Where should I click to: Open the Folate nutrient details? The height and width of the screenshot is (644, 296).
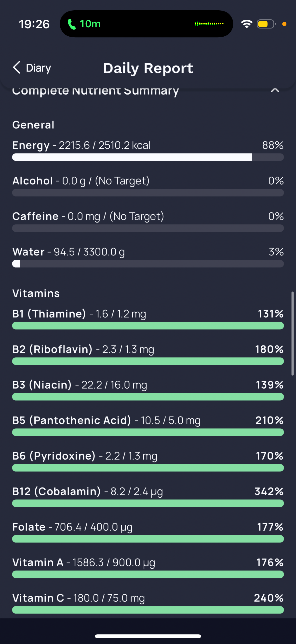[148, 532]
